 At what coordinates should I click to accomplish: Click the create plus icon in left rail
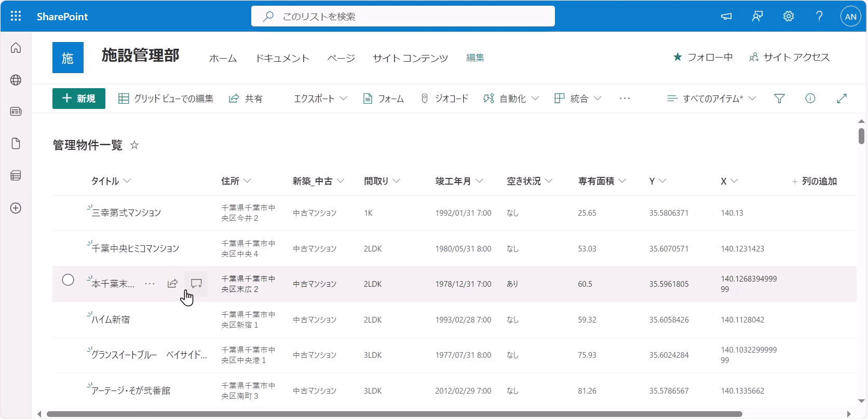[x=16, y=208]
